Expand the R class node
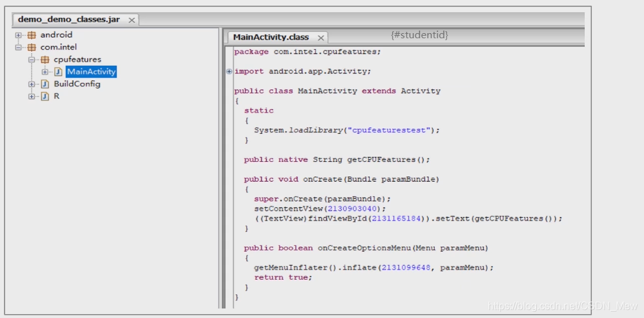The height and width of the screenshot is (318, 644). pos(31,97)
